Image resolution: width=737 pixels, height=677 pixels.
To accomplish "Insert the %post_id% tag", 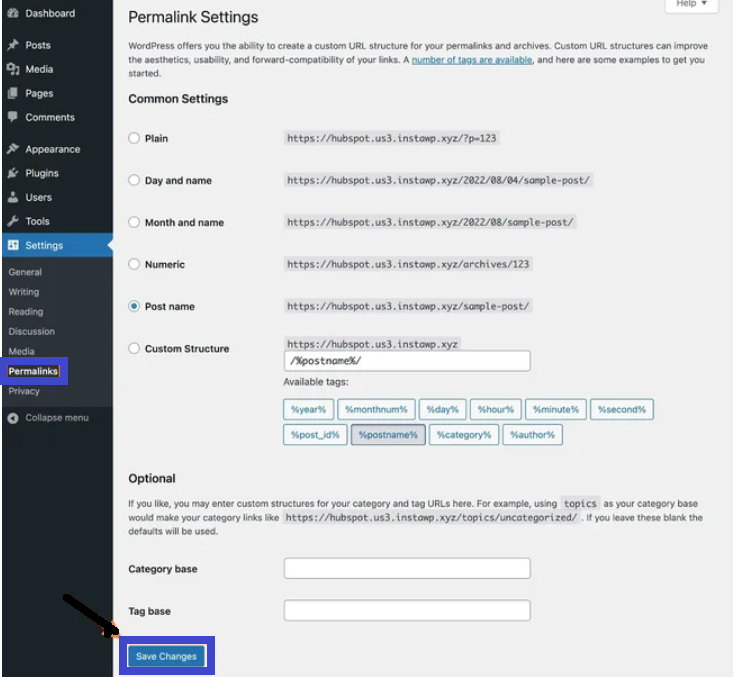I will click(315, 434).
